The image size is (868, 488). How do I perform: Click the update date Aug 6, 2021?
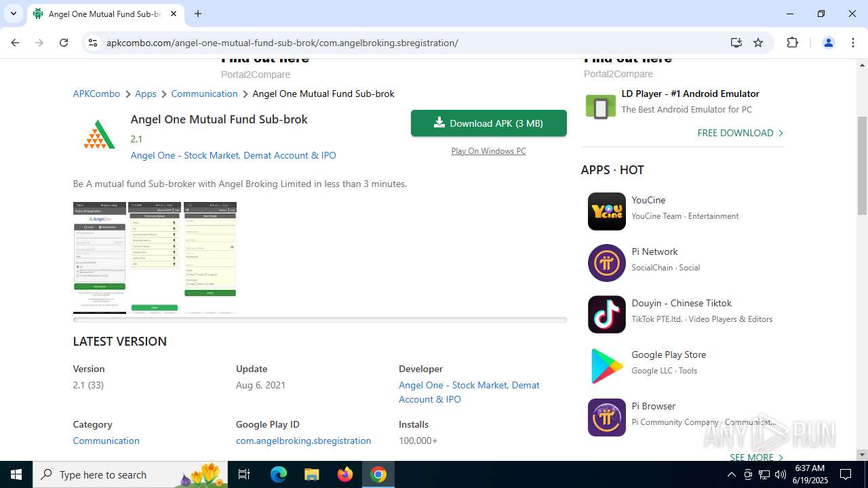coord(260,385)
